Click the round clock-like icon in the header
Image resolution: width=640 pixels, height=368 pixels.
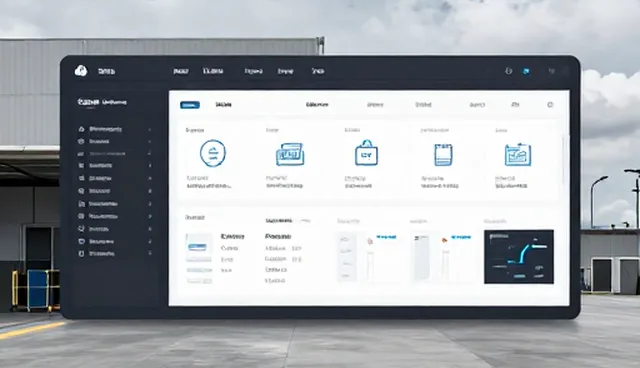pos(508,71)
